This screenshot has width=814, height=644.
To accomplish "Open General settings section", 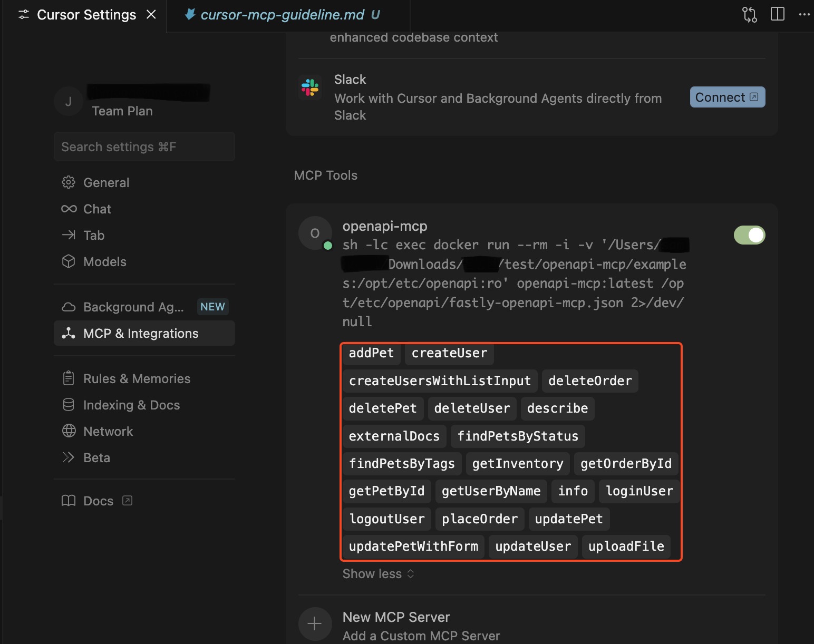I will coord(144,182).
